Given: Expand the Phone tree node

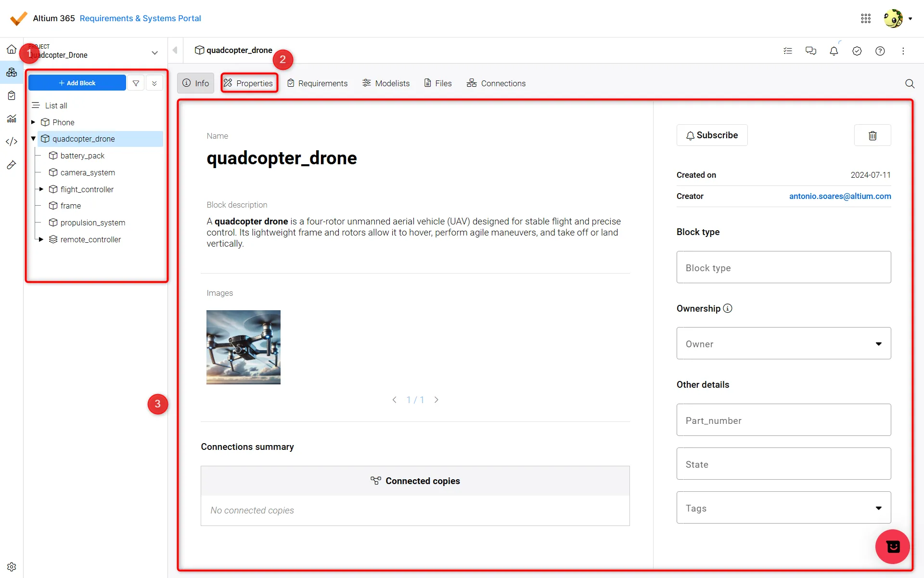Looking at the screenshot, I should tap(33, 122).
